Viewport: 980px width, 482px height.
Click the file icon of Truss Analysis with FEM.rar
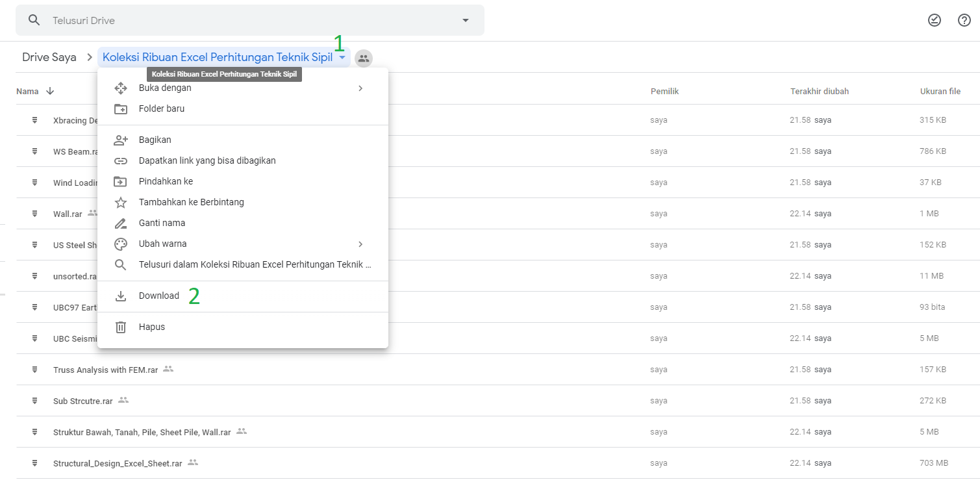coord(34,370)
